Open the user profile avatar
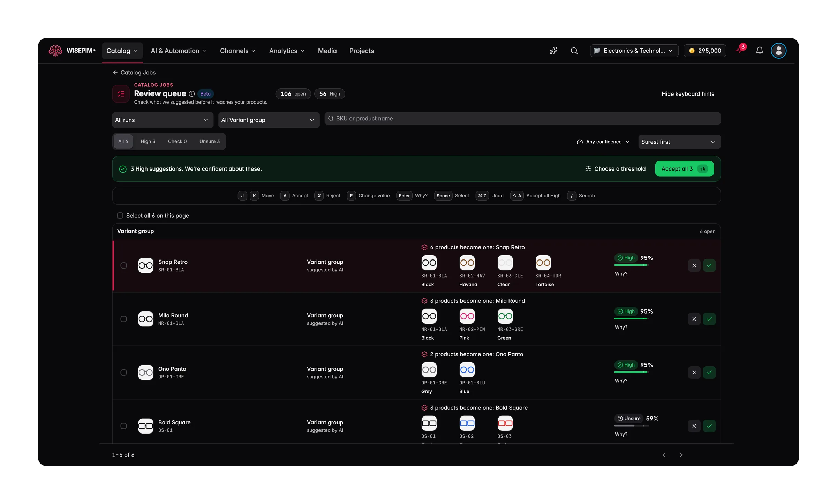Image resolution: width=837 pixels, height=504 pixels. (x=778, y=51)
